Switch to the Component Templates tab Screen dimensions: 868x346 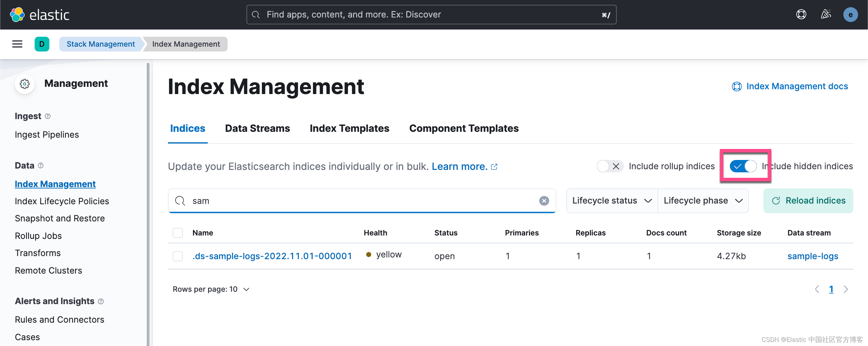(464, 128)
